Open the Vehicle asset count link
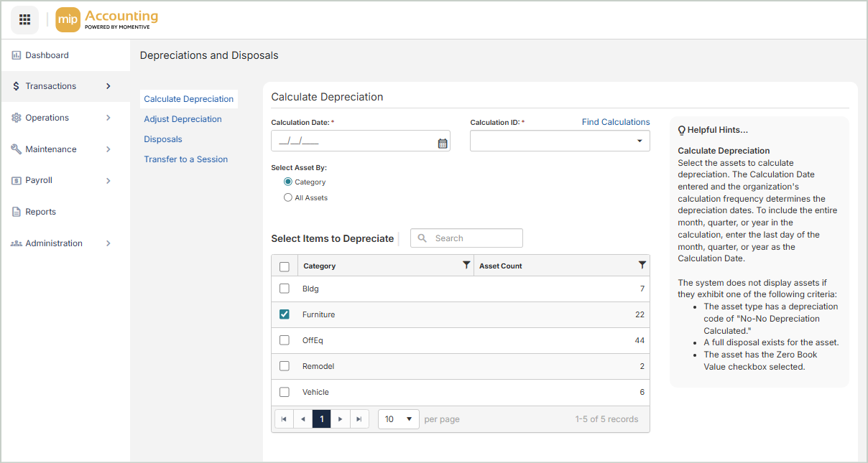The width and height of the screenshot is (868, 463). point(642,392)
